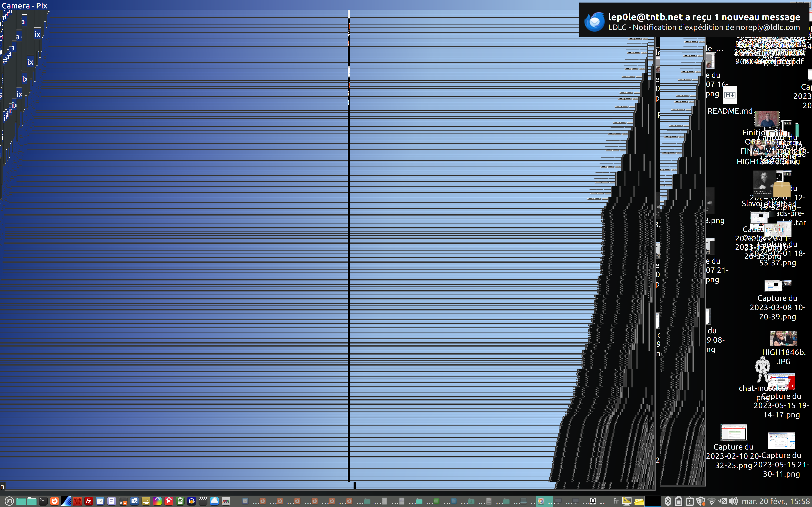This screenshot has width=812, height=507.
Task: Click the volume speaker tray icon
Action: pos(734,501)
